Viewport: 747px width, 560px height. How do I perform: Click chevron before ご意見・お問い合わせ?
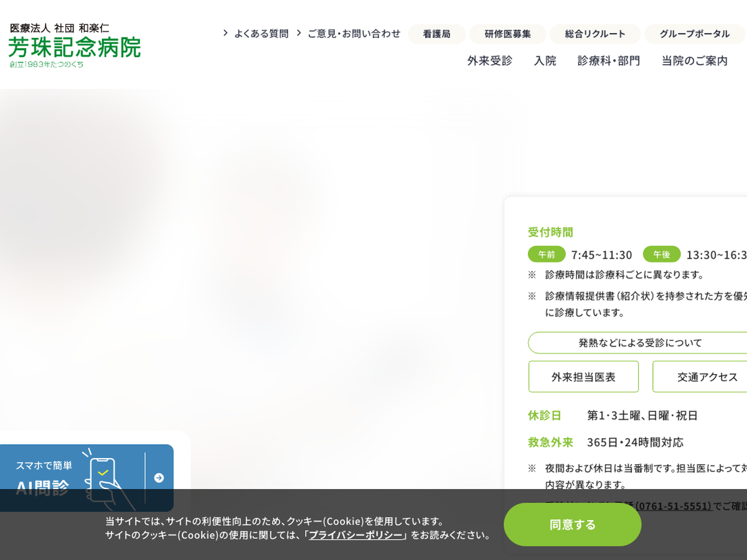(x=299, y=33)
